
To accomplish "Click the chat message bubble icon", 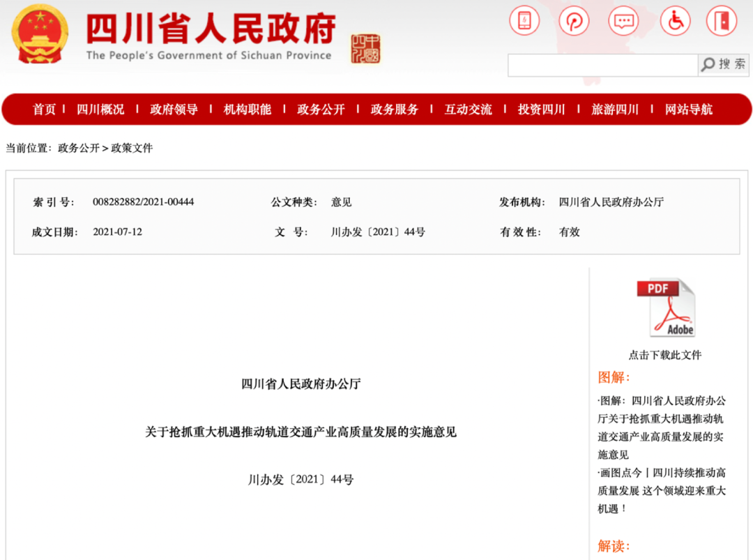I will (623, 21).
